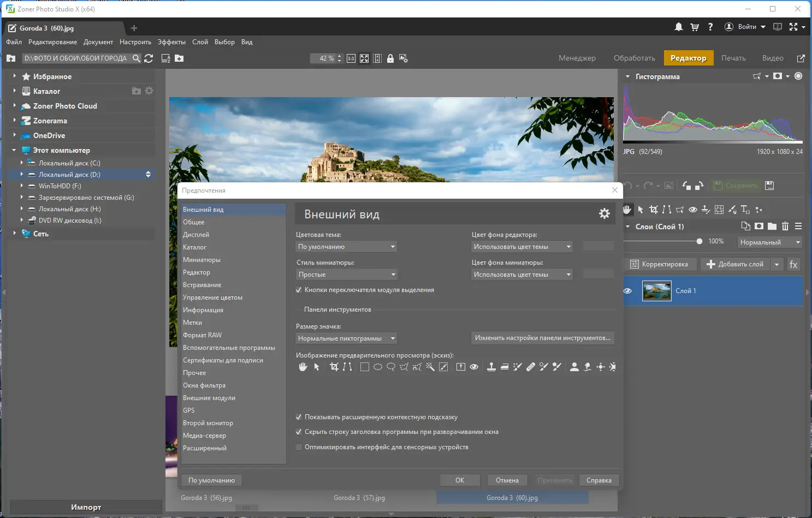Select the text insertion tool in the editor toolbar
812x518 pixels.
pos(745,210)
